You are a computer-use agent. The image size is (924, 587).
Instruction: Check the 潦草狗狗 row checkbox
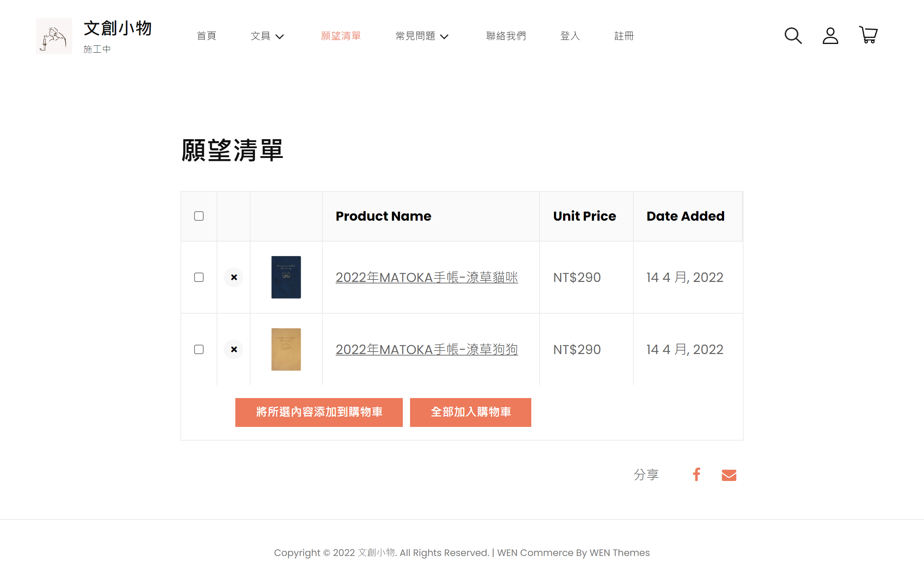click(x=199, y=349)
